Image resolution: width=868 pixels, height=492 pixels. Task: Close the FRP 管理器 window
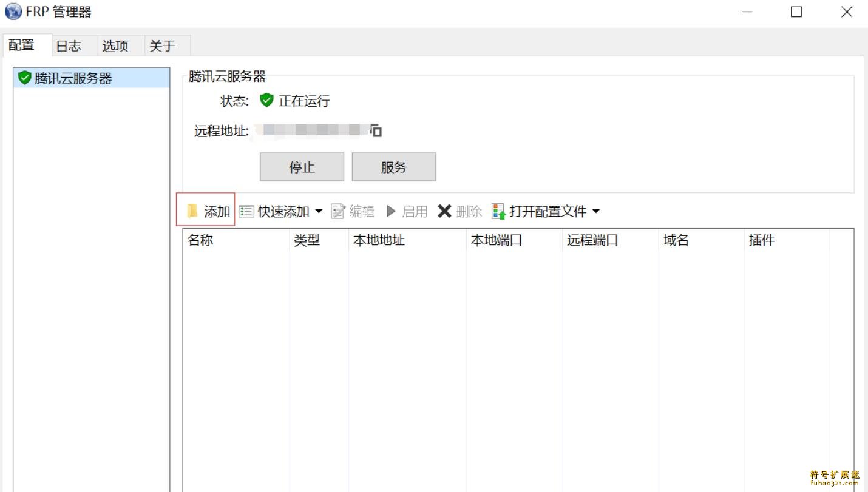(846, 12)
